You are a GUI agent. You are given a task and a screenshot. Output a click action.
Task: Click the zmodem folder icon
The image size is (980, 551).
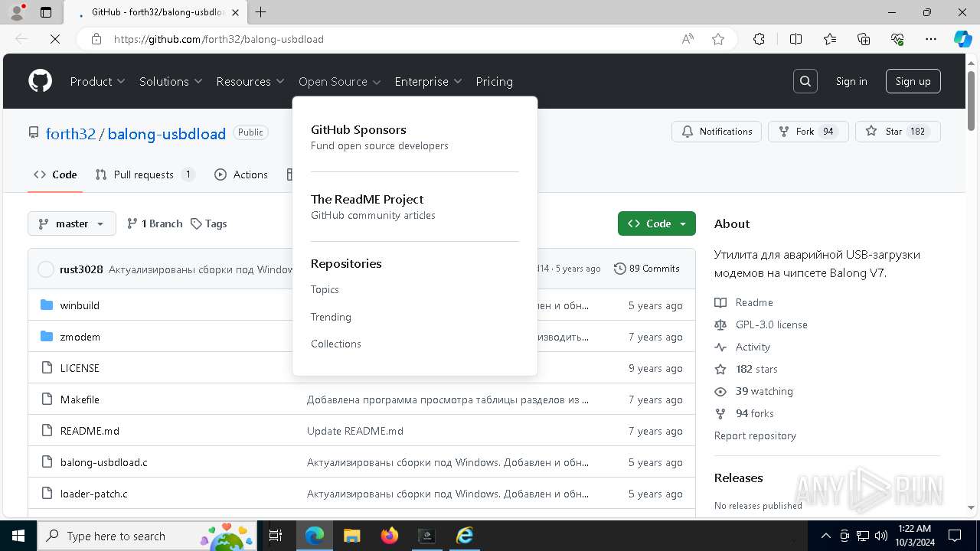point(47,337)
